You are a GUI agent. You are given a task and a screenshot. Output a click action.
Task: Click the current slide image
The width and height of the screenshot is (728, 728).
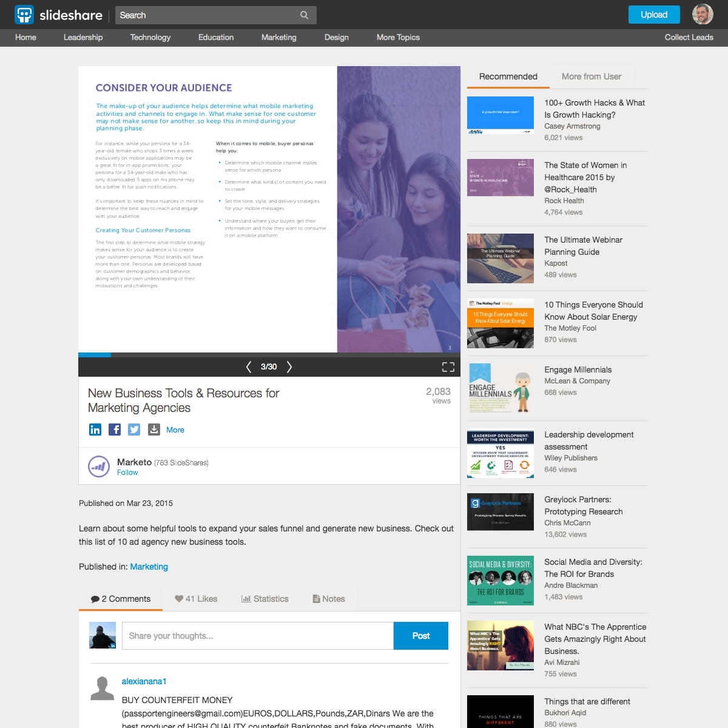pos(269,209)
